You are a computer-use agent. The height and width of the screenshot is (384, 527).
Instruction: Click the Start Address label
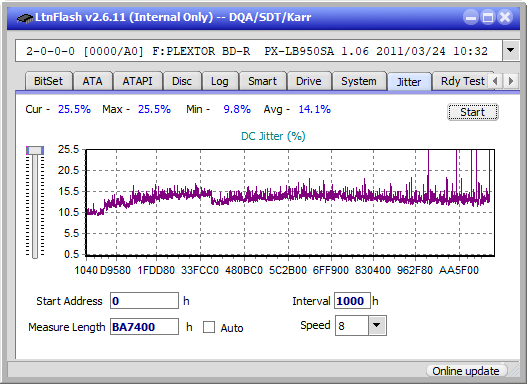pyautogui.click(x=69, y=301)
